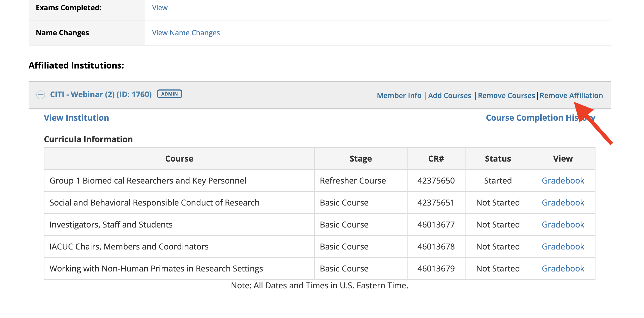The width and height of the screenshot is (644, 318).
Task: Open Gradebook for Non-Human Primates course
Action: coord(563,268)
